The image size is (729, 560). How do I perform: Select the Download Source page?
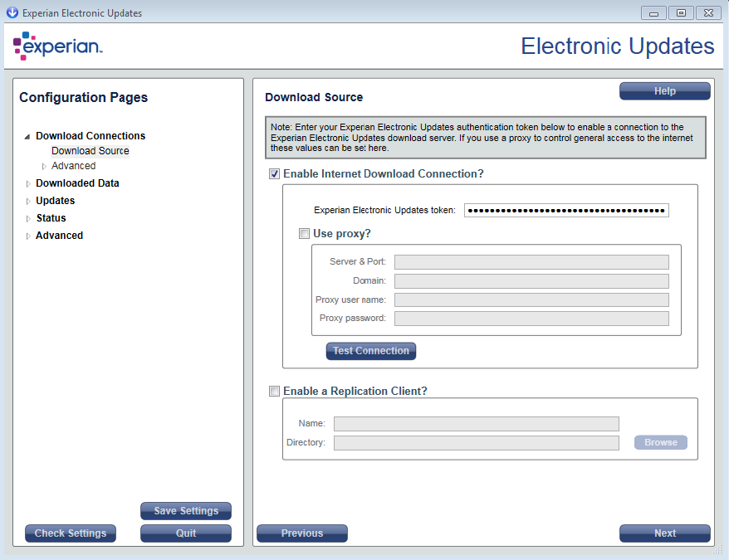pos(90,151)
